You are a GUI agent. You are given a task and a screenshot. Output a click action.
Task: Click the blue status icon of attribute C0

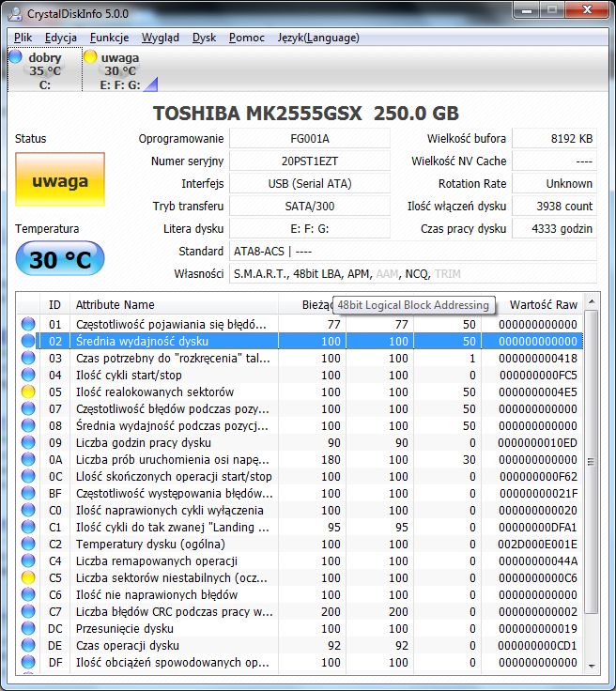point(28,510)
